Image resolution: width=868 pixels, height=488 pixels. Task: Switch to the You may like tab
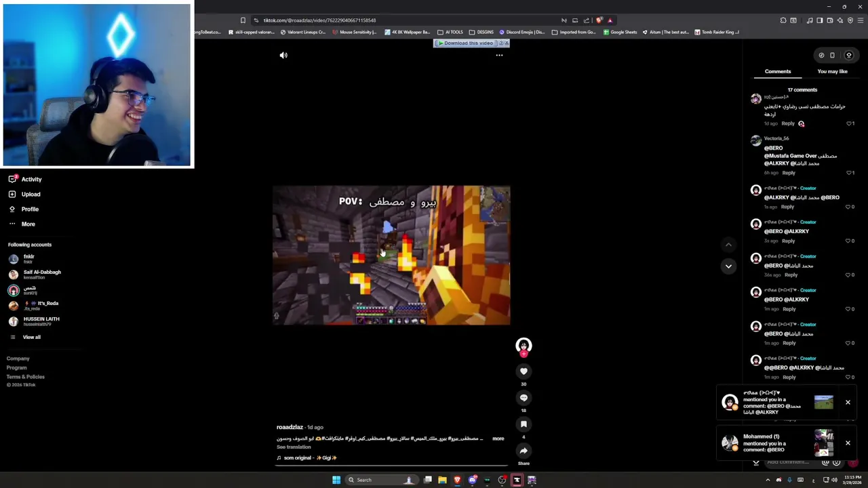pos(832,71)
